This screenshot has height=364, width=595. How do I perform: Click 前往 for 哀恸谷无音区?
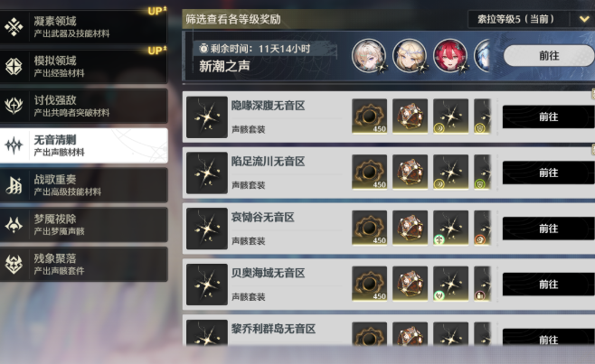(549, 229)
